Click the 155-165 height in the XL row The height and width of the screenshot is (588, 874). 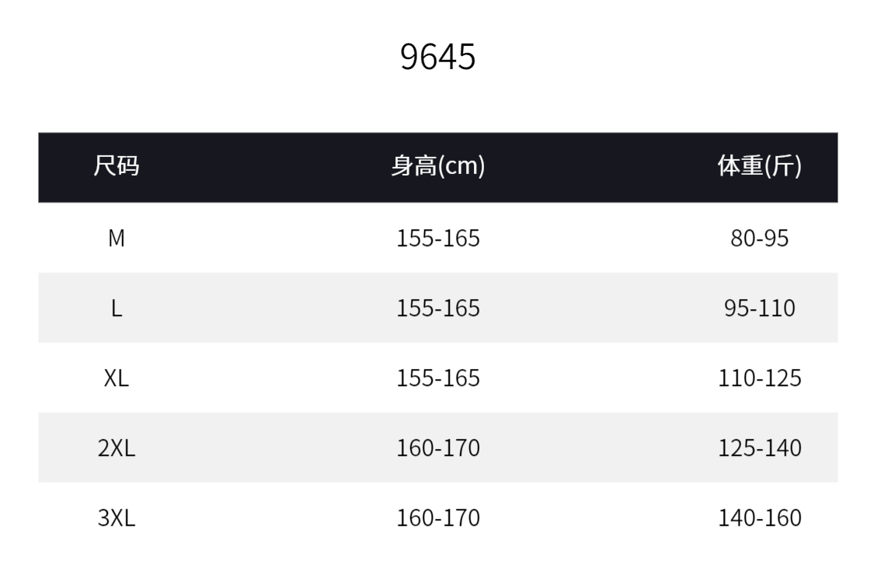tap(438, 378)
